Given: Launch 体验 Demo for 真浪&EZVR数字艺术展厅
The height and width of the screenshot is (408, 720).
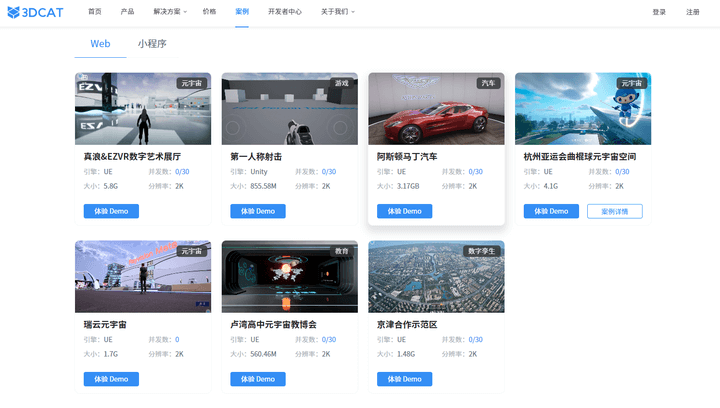Looking at the screenshot, I should [111, 211].
